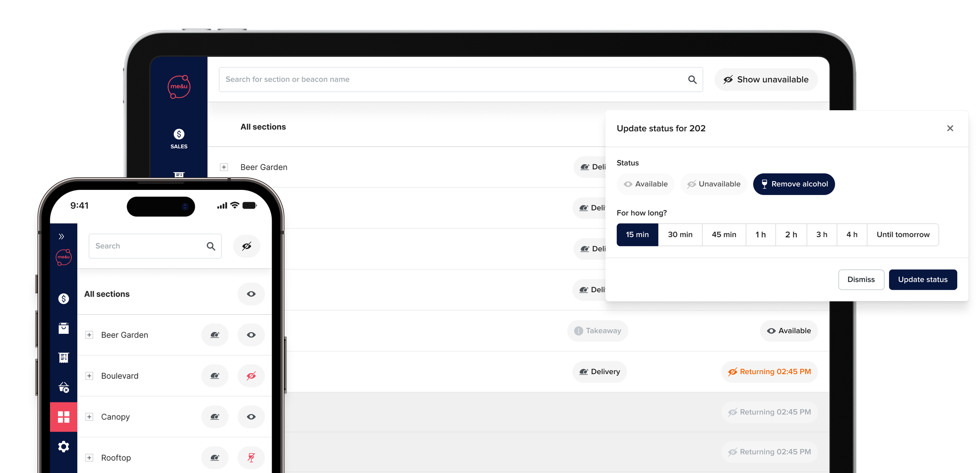Choose the Unavailable status option
Image resolution: width=980 pixels, height=473 pixels.
tap(714, 184)
